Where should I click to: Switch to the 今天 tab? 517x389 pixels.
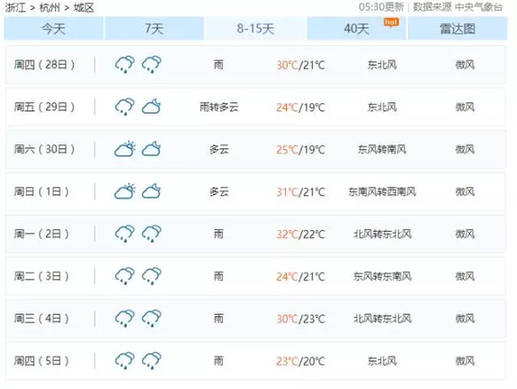[x=53, y=28]
